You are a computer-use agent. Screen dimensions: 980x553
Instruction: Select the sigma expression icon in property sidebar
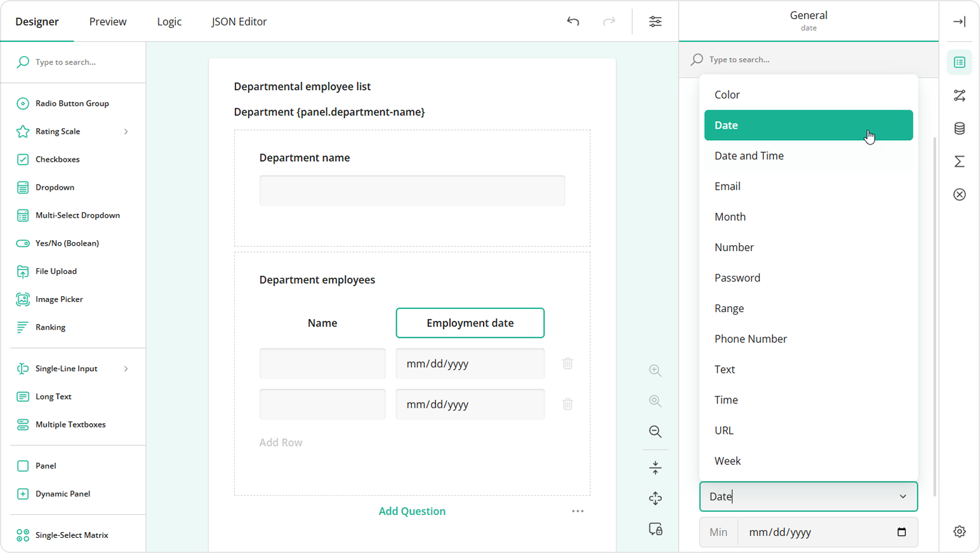960,161
